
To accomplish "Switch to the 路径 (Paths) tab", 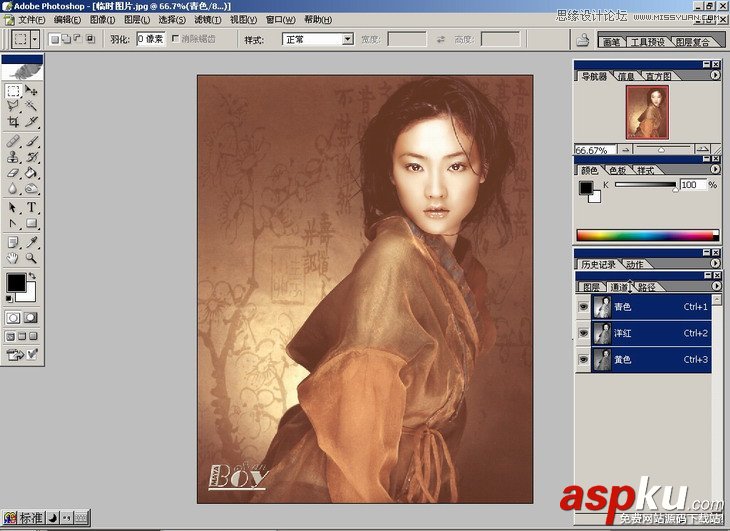I will tap(646, 287).
